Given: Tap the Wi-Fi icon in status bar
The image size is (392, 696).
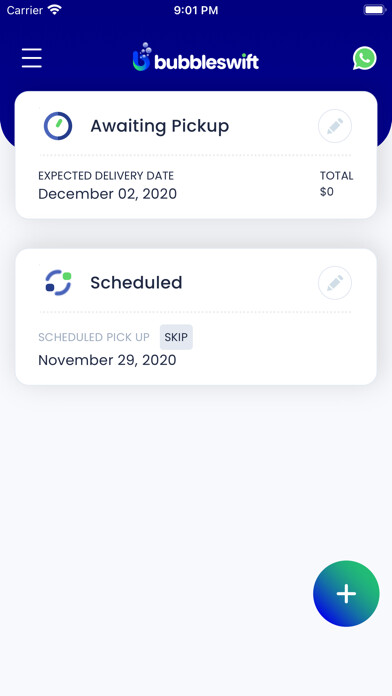Looking at the screenshot, I should point(55,10).
